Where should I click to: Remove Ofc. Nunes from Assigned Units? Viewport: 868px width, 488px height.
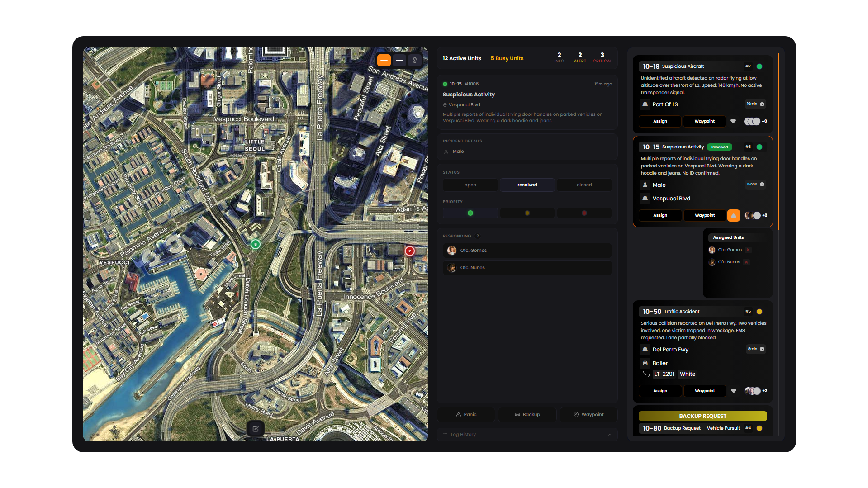tap(746, 262)
